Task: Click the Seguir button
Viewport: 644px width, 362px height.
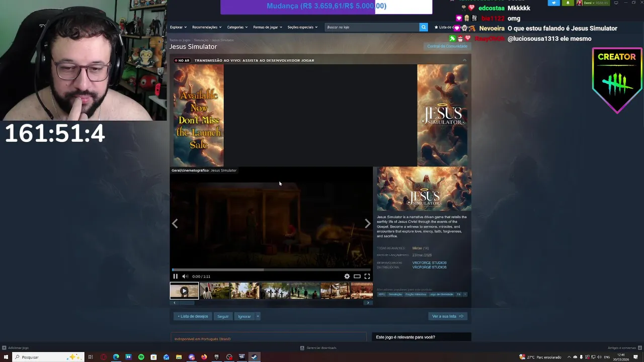Action: tap(223, 316)
